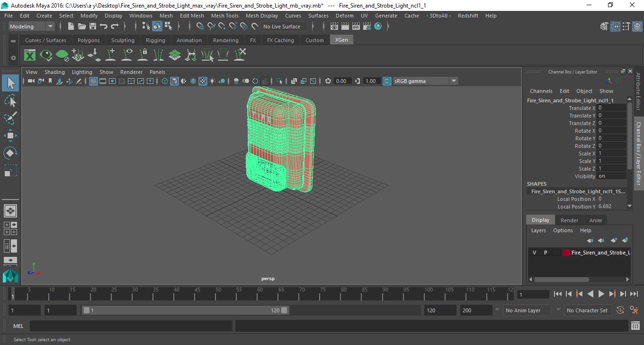
Task: Click the New Scene icon
Action: tap(71, 27)
